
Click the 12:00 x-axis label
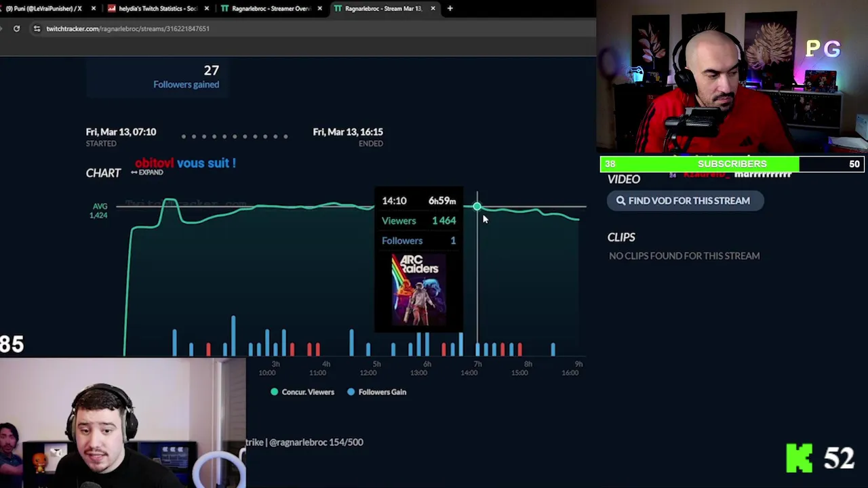click(368, 373)
